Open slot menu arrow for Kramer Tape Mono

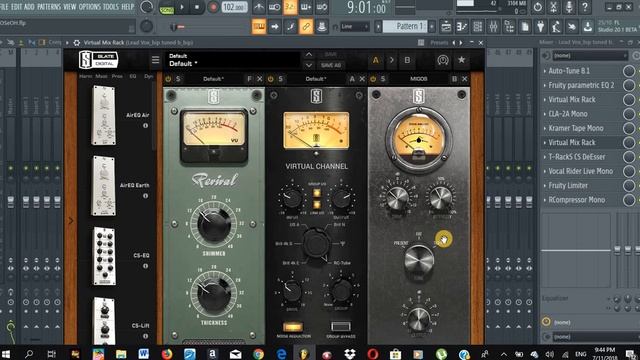click(544, 128)
